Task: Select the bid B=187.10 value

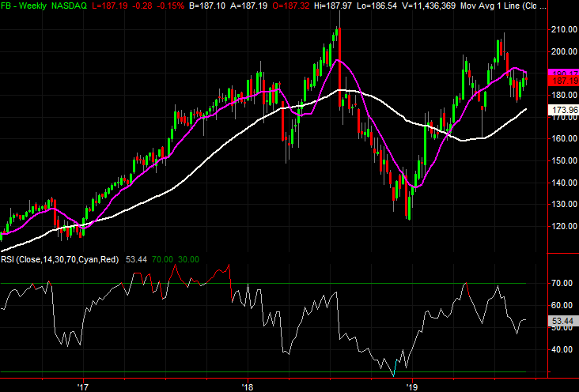Action: [x=208, y=6]
